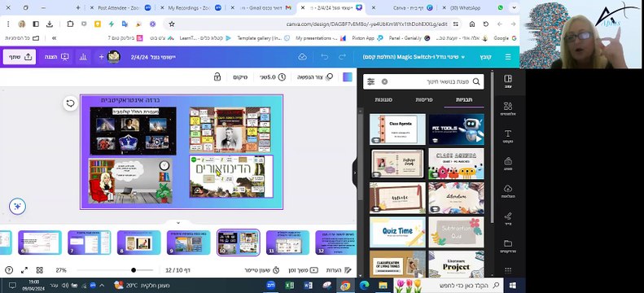The width and height of the screenshot is (644, 293).
Task: Click the Share (שתף) button
Action: click(x=20, y=57)
